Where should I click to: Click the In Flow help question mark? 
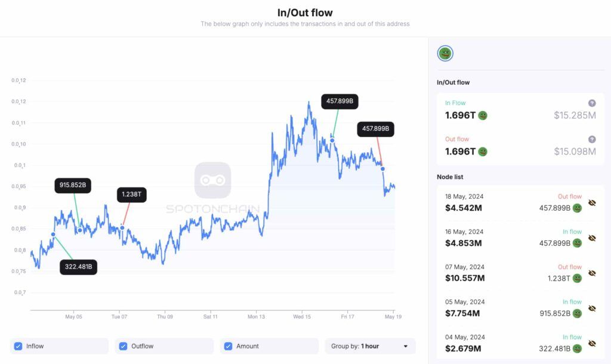coord(591,103)
